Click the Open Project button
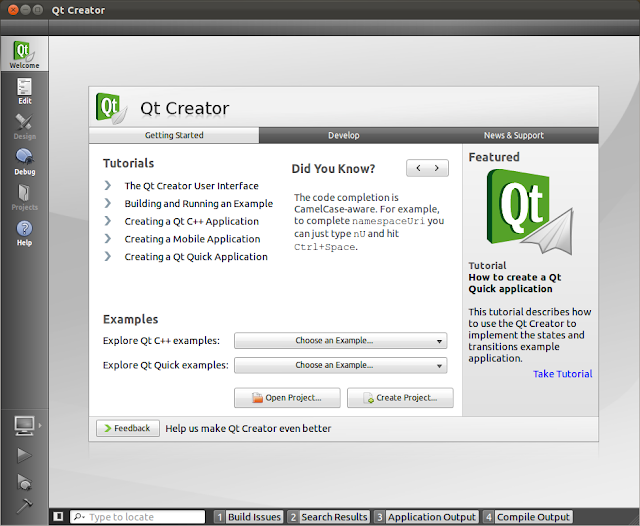The image size is (640, 526). tap(287, 397)
